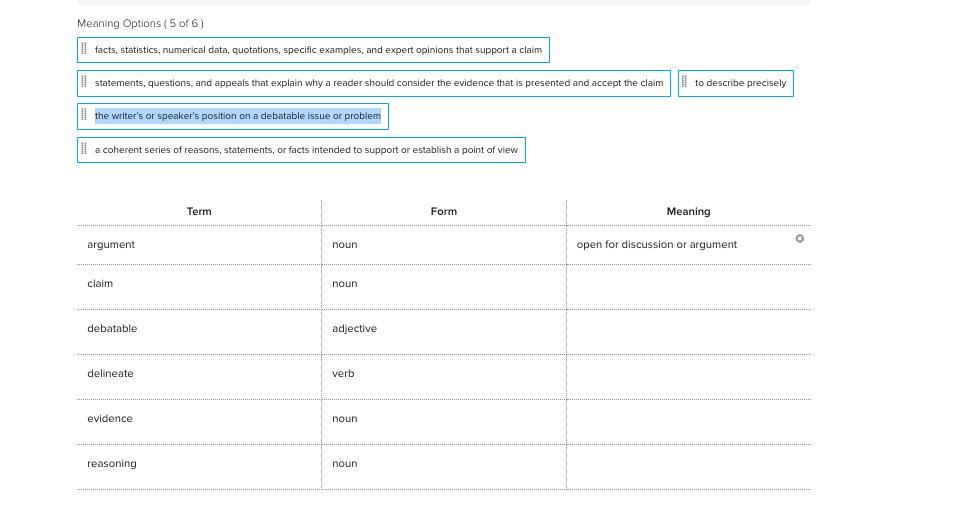Click the 'Term' column header
This screenshot has height=517, width=975.
tap(199, 212)
